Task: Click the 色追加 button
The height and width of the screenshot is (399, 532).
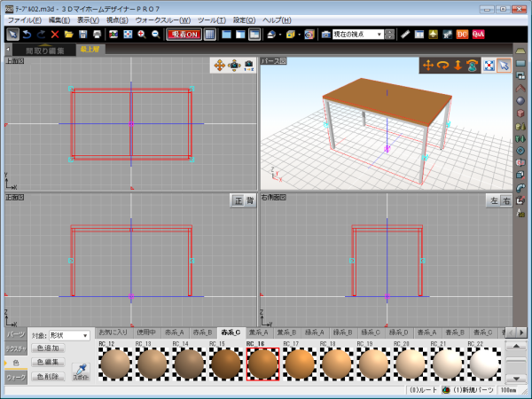Action: tap(49, 348)
